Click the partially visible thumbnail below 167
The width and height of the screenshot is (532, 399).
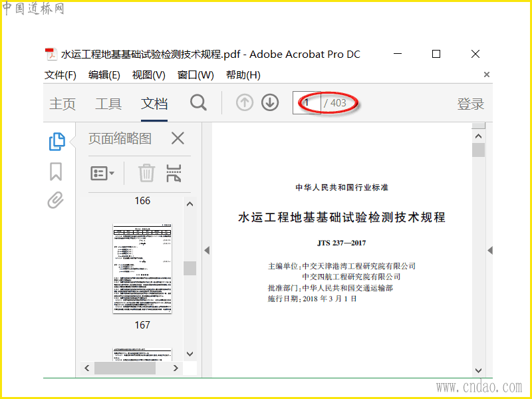pos(142,354)
